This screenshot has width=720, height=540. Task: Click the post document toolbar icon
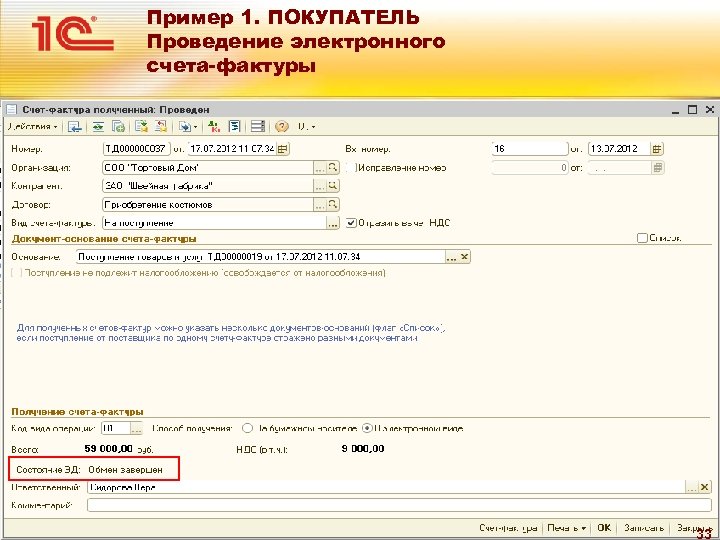pyautogui.click(x=141, y=126)
